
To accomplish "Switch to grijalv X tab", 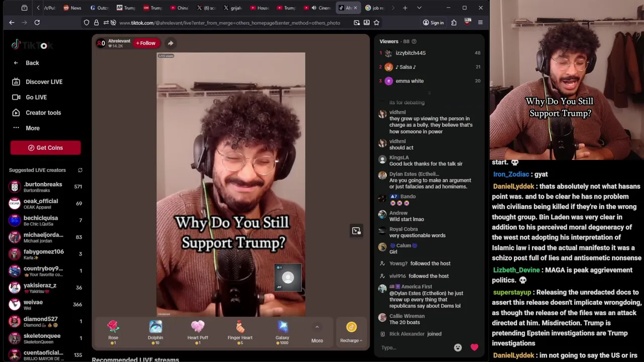I will coord(232,8).
